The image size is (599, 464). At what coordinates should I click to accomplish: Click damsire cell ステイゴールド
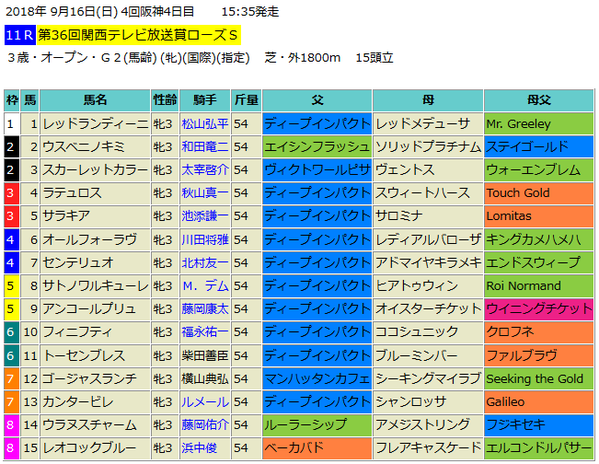(539, 147)
